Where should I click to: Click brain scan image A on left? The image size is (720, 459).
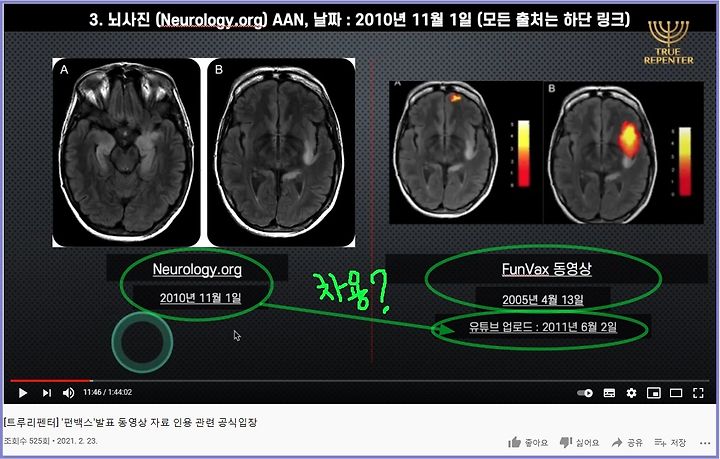click(x=126, y=152)
